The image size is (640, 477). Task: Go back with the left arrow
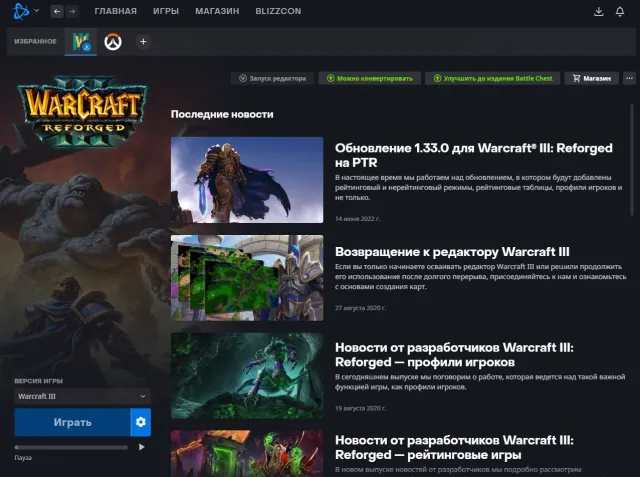tap(57, 11)
